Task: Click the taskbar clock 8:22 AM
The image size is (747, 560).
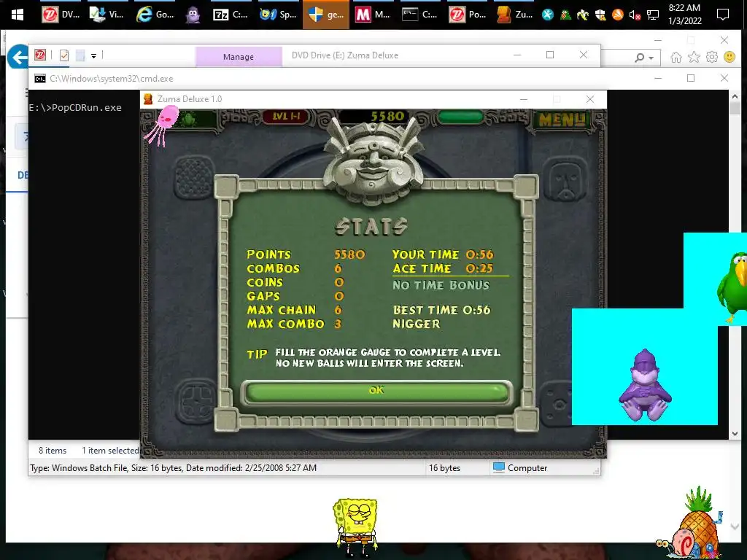Action: 684,15
